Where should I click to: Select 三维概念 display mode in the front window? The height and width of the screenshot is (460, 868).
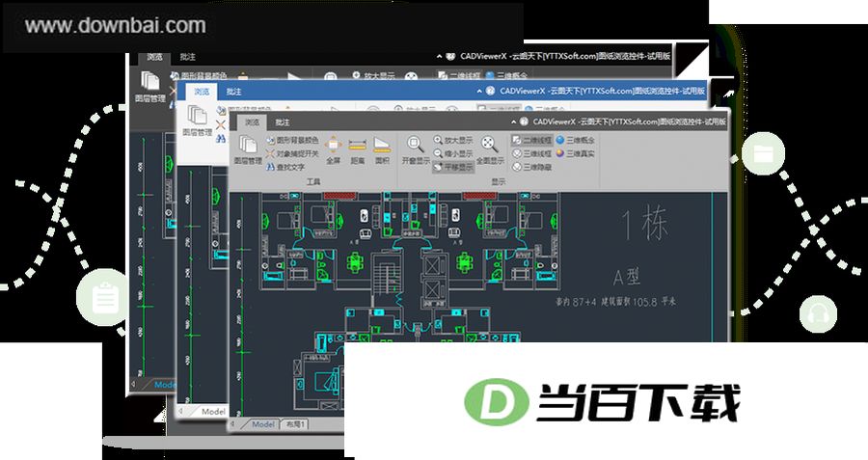coord(575,140)
